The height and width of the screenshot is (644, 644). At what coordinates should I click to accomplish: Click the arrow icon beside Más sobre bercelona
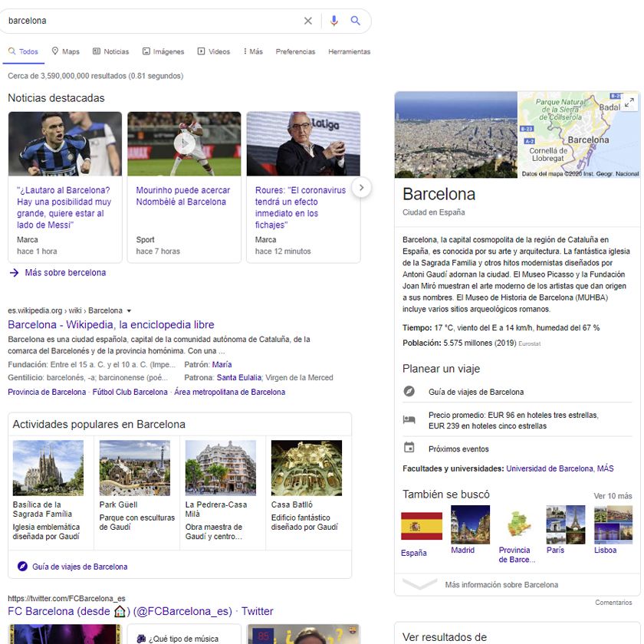coord(14,273)
